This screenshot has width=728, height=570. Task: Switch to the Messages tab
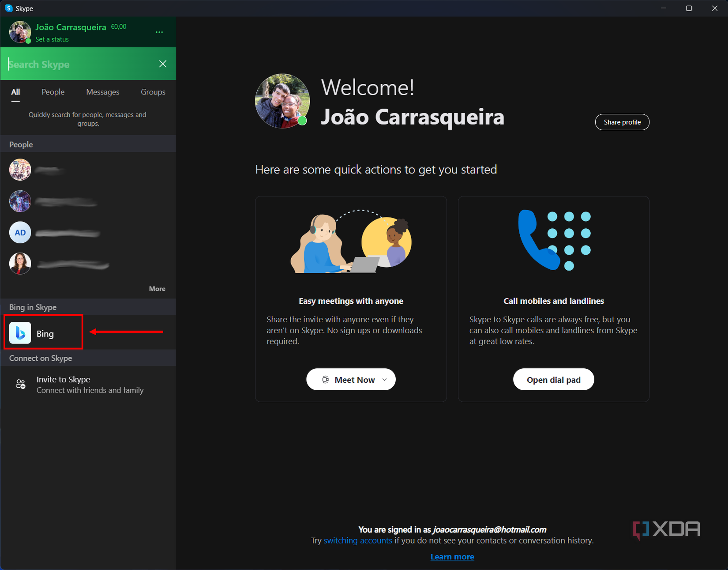coord(103,92)
